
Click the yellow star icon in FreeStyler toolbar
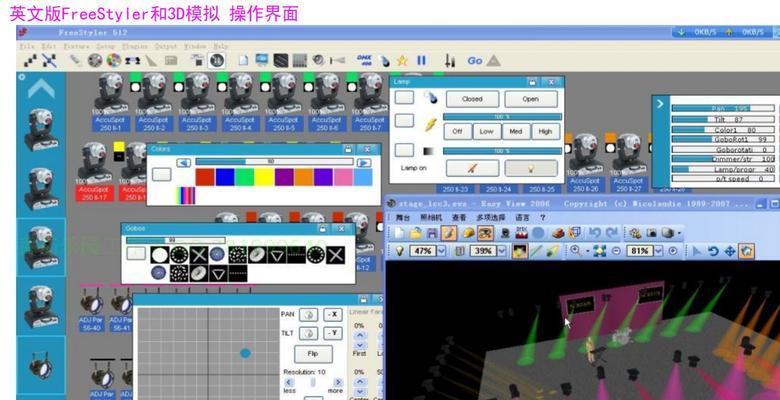point(402,61)
